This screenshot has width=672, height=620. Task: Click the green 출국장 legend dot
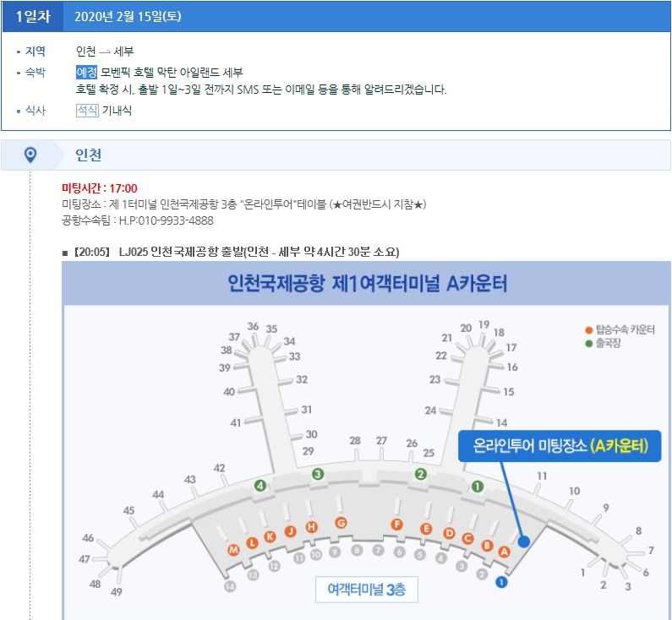coord(588,343)
